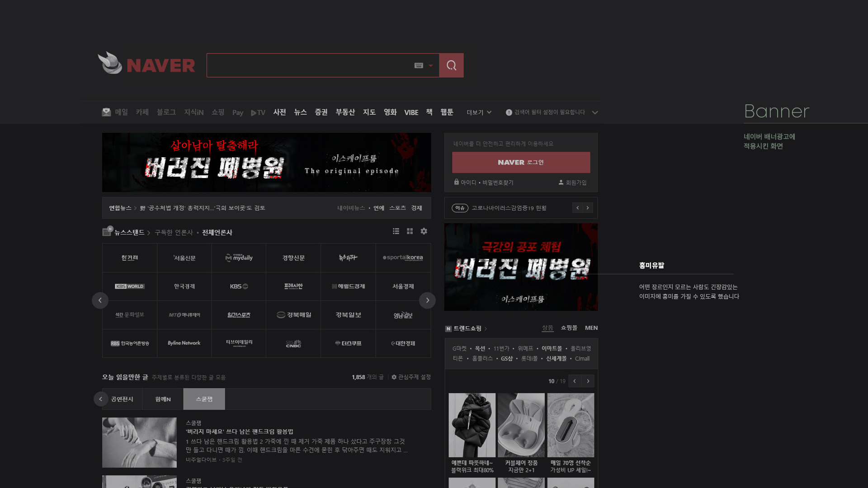Go to next trend shopping page
This screenshot has height=488, width=868.
click(588, 381)
